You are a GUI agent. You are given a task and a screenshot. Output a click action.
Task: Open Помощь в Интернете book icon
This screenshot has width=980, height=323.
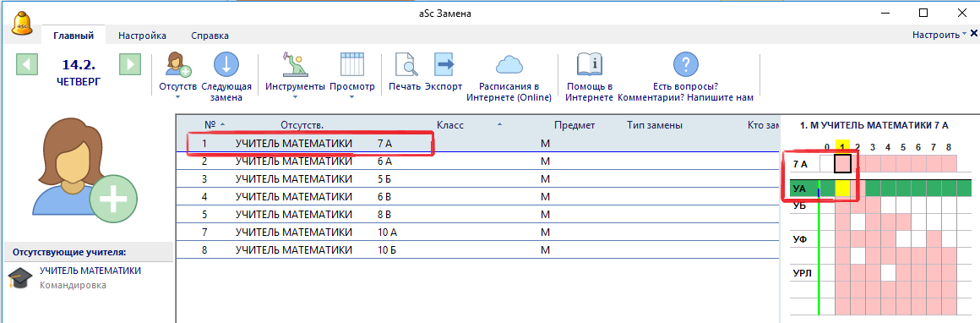coord(590,65)
